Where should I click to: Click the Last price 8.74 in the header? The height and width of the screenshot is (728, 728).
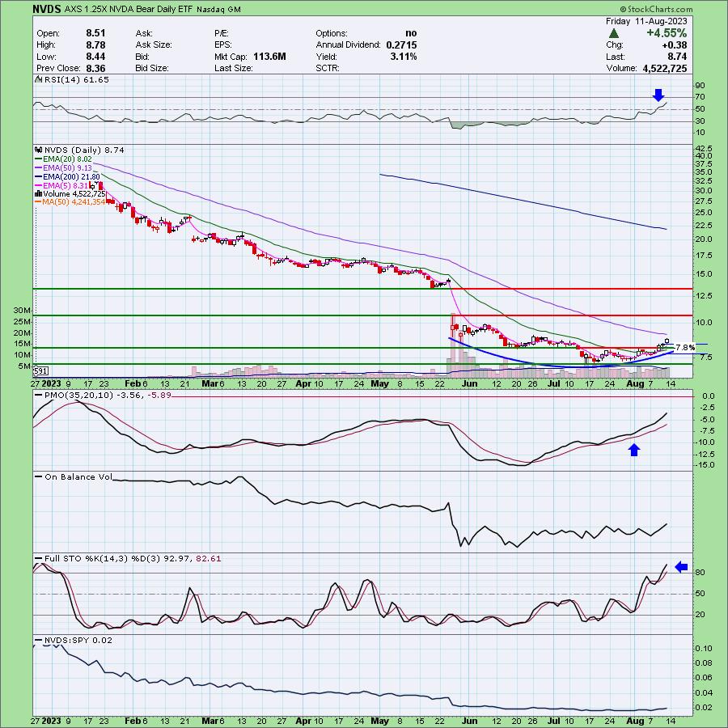(x=677, y=57)
